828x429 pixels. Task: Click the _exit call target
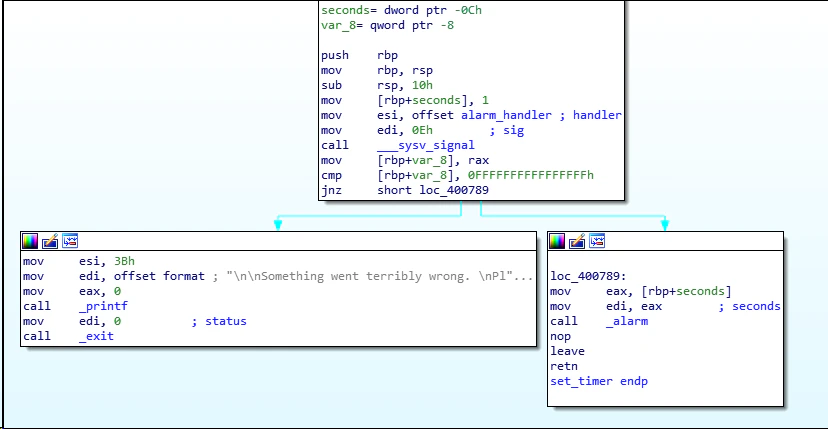click(96, 336)
